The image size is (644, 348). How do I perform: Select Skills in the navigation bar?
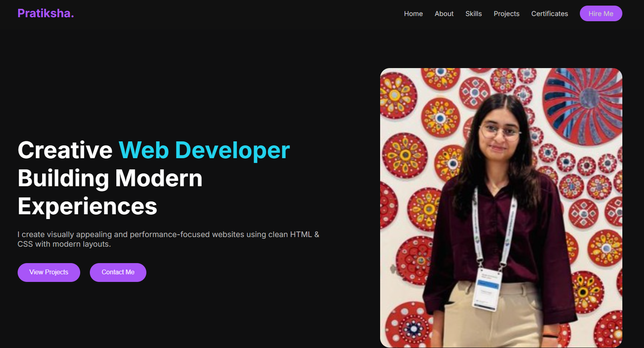pos(473,14)
